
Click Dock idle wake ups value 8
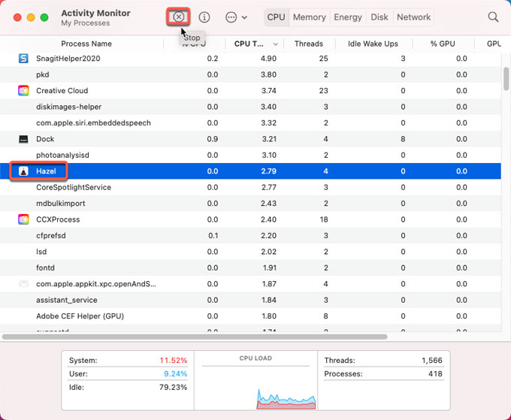click(403, 139)
